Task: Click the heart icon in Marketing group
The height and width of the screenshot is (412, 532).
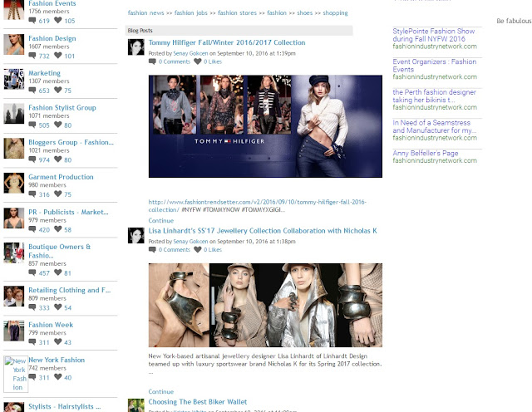Action: click(58, 90)
